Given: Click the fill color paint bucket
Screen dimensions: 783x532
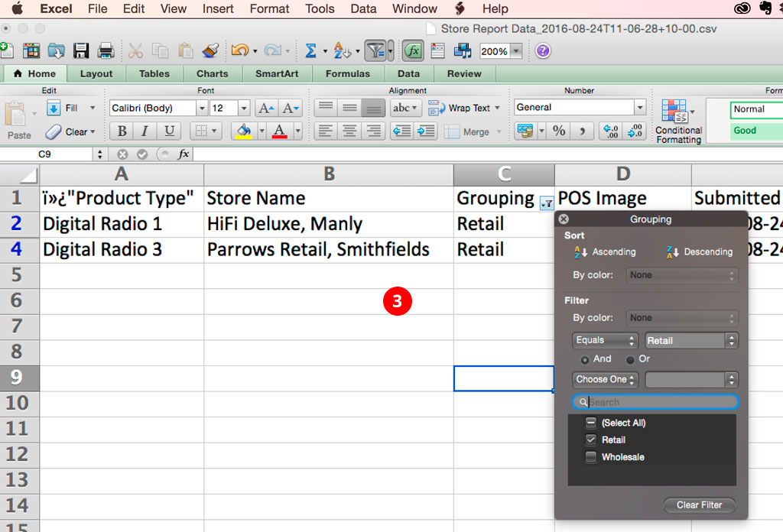Looking at the screenshot, I should click(x=244, y=131).
